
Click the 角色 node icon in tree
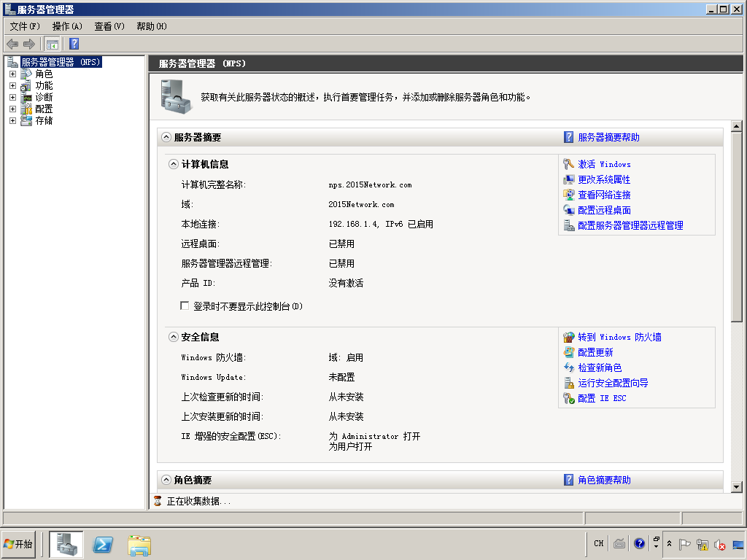pyautogui.click(x=26, y=74)
